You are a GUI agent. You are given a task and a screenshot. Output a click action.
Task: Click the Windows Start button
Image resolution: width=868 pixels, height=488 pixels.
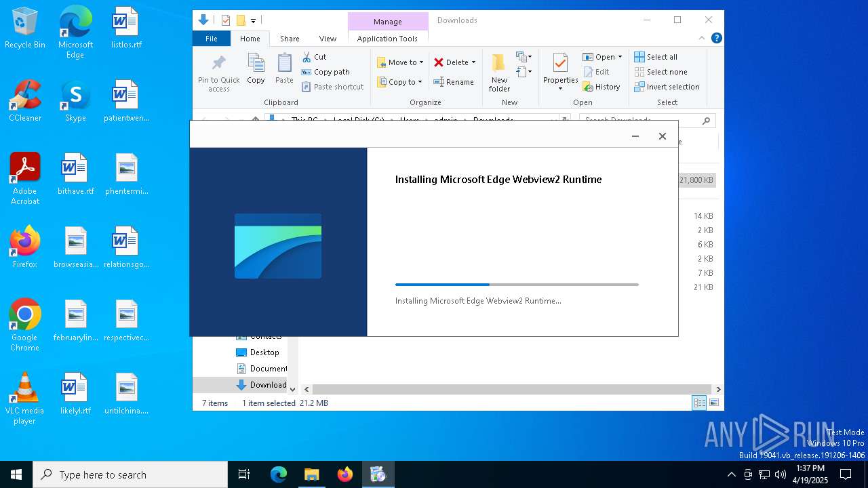[x=16, y=474]
